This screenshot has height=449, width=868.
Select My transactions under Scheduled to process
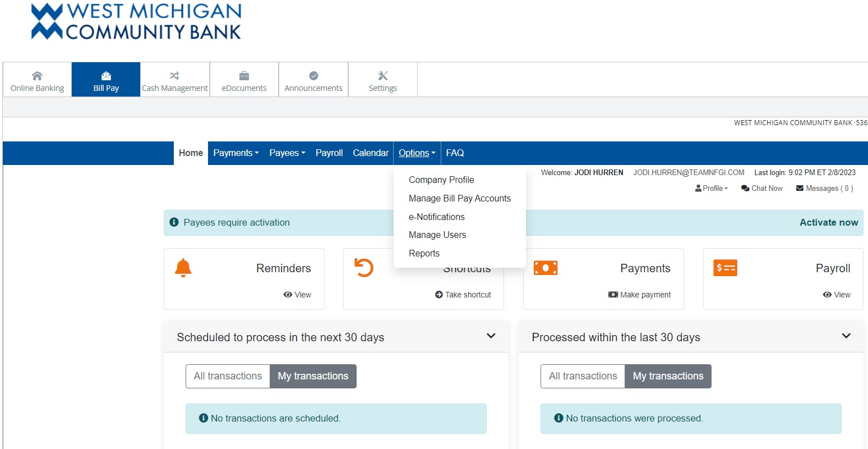pyautogui.click(x=313, y=376)
